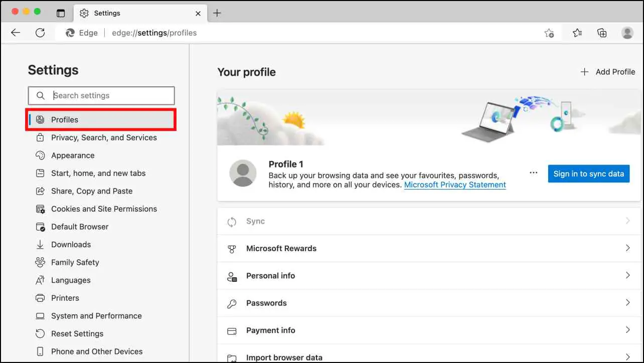This screenshot has height=363, width=644.
Task: Click the Default Browser icon
Action: tap(40, 227)
